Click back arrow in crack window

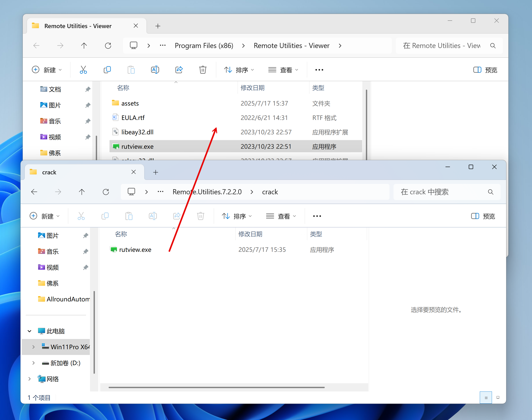click(x=34, y=192)
